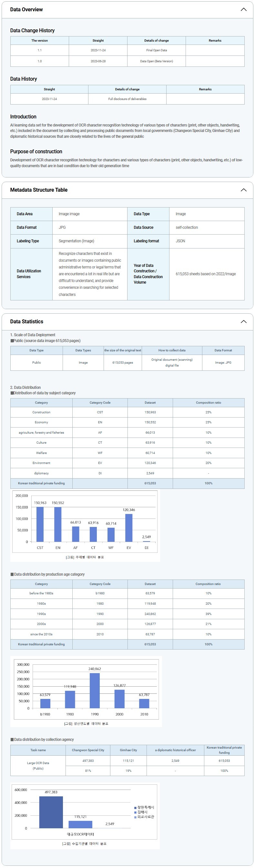Click the CST bar in subject chart
The width and height of the screenshot is (255, 868).
click(40, 524)
